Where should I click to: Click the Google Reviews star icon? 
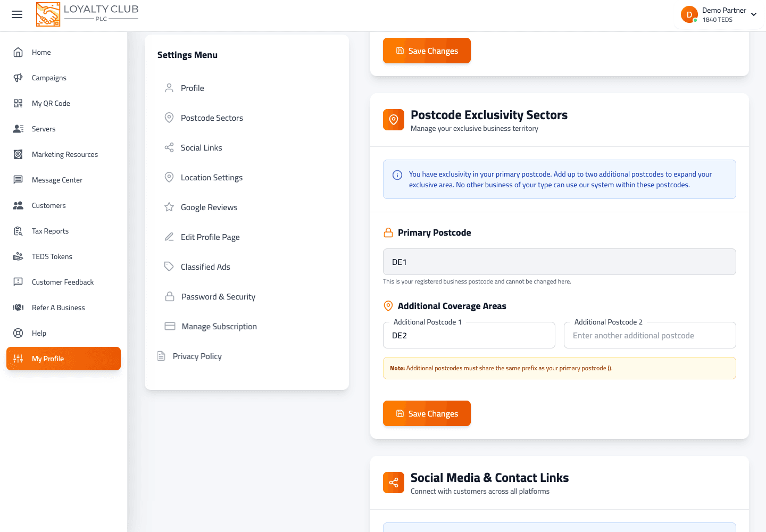(169, 207)
